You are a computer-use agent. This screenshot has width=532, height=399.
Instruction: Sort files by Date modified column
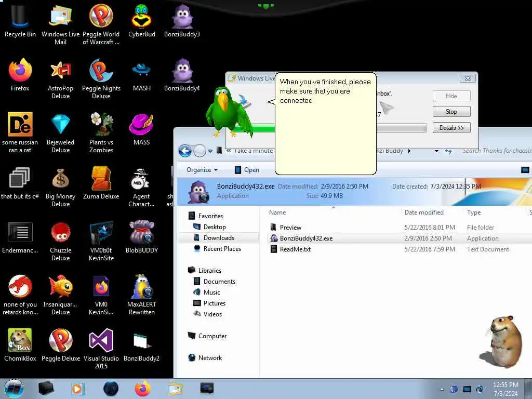tap(424, 212)
